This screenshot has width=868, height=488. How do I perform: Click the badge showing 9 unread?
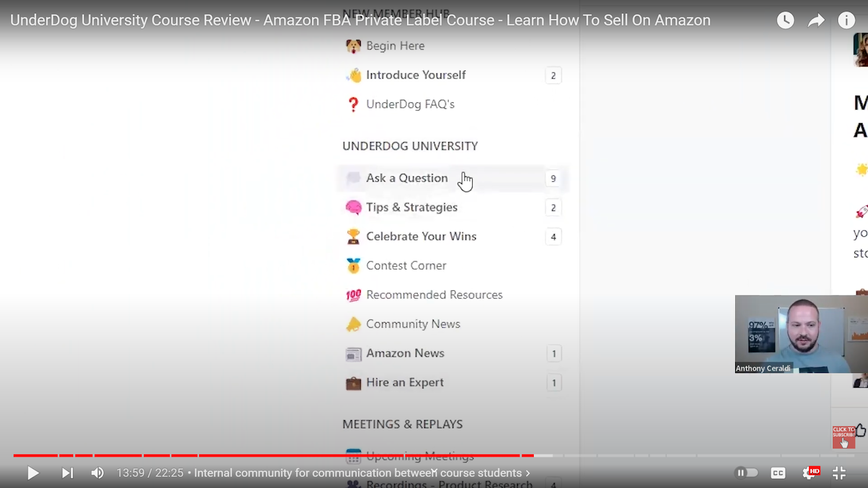click(x=553, y=178)
